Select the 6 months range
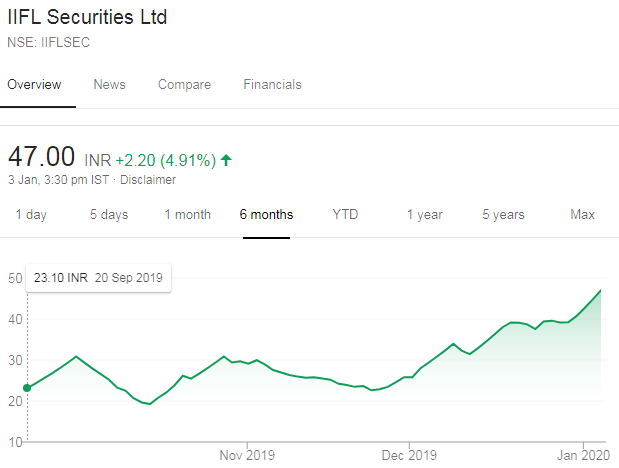The image size is (619, 468). pos(267,215)
